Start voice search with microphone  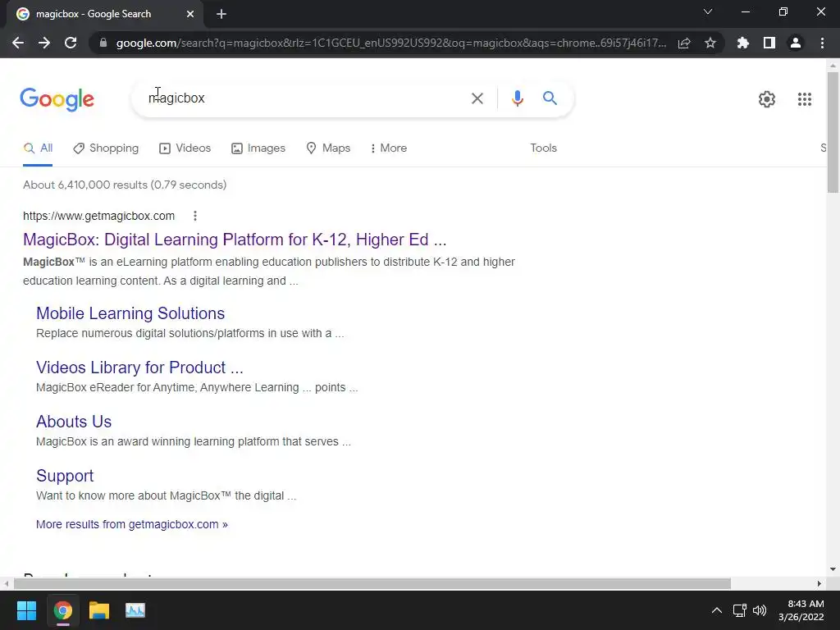click(x=518, y=98)
